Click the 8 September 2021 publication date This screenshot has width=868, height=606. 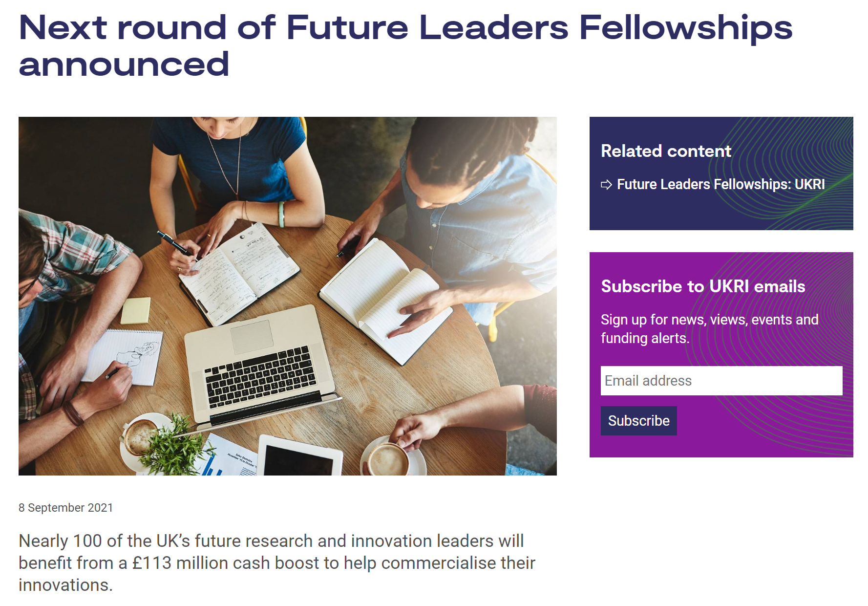(66, 508)
